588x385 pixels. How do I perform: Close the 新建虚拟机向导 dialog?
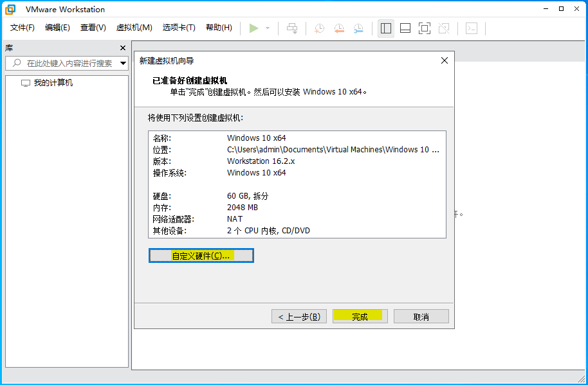click(445, 60)
